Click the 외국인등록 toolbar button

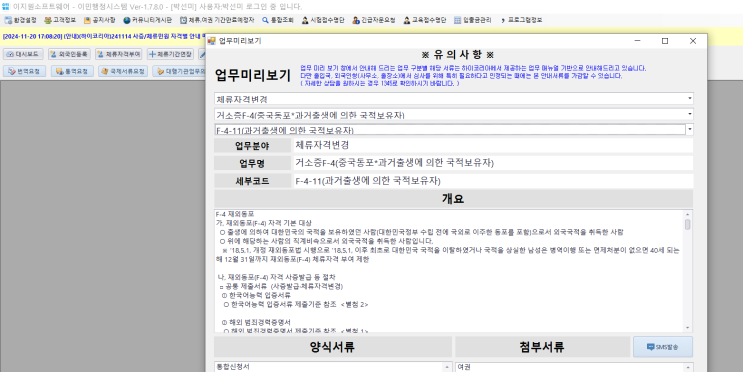[x=69, y=54]
